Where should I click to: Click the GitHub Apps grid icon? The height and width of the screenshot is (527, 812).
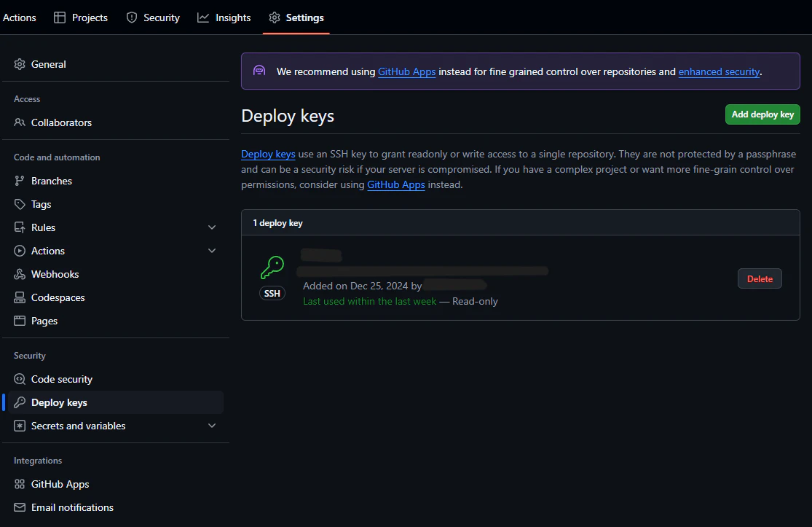pyautogui.click(x=20, y=484)
